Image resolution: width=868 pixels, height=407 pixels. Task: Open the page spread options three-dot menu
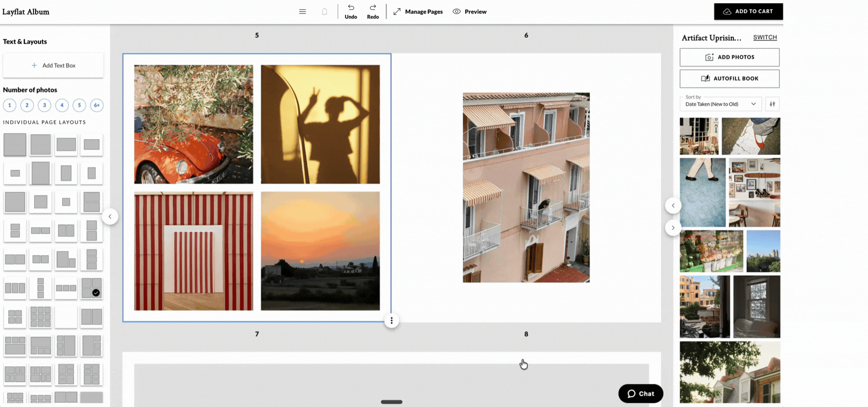(391, 320)
